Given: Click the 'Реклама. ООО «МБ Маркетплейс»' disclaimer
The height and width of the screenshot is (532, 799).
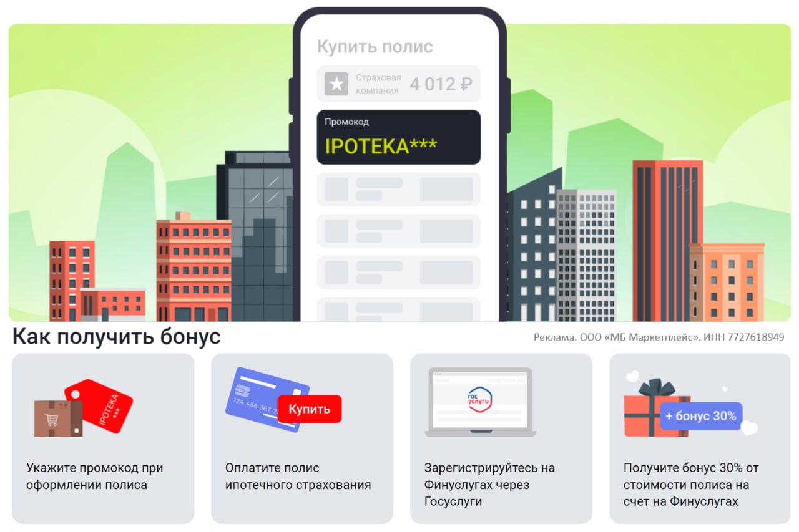Looking at the screenshot, I should (659, 337).
